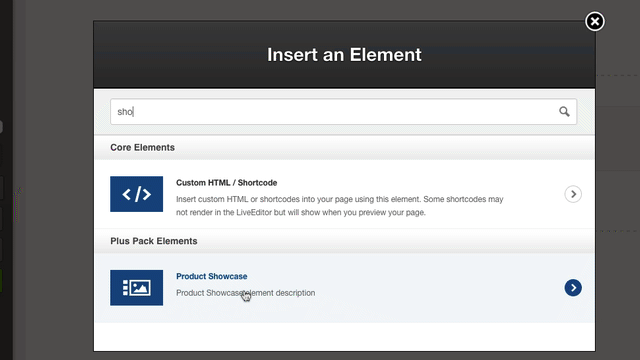This screenshot has width=640, height=360.
Task: Open Product Showcase via its blue arrow
Action: pos(573,288)
